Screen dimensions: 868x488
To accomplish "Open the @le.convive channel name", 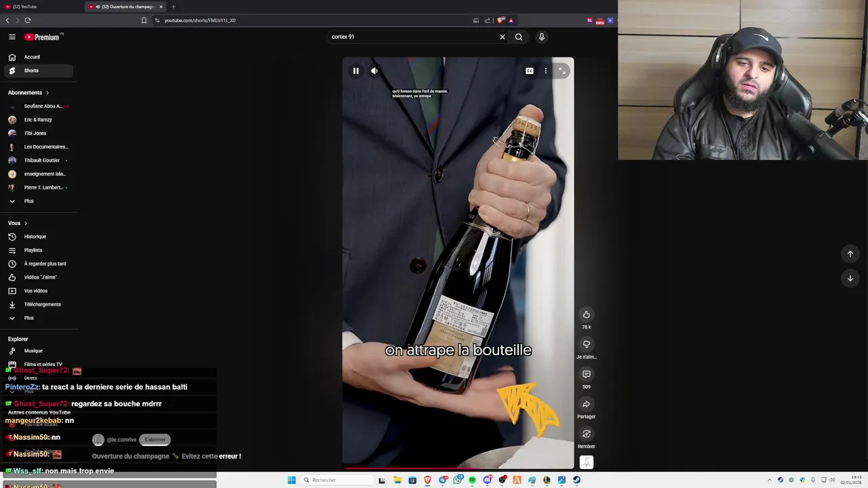I will 121,439.
